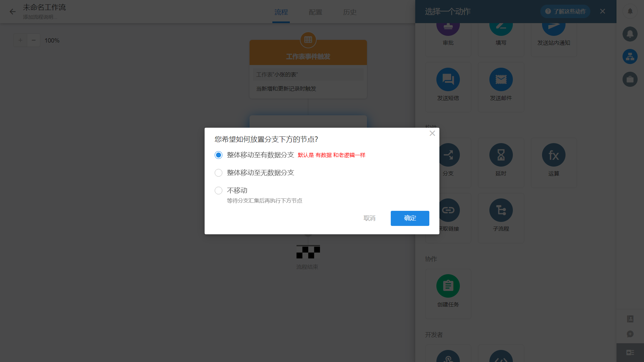This screenshot has width=644, height=362.
Task: Open the briefcase icon in right sidebar
Action: tap(630, 79)
